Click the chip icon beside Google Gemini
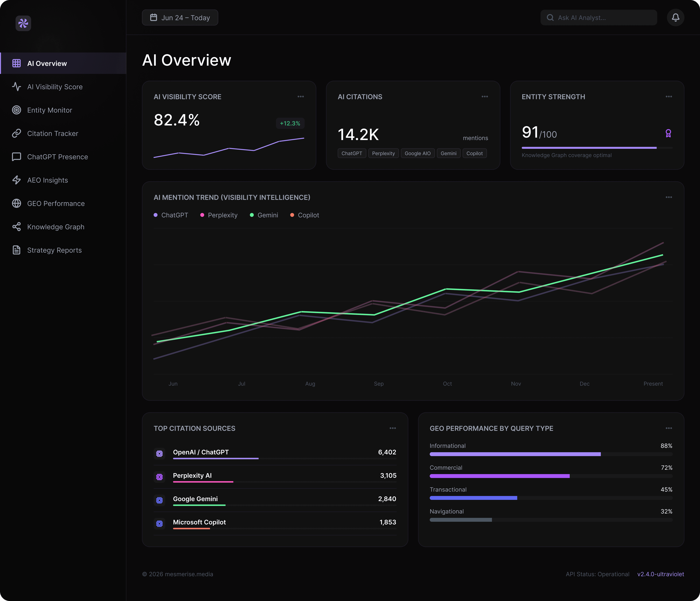The width and height of the screenshot is (700, 601). (x=159, y=500)
